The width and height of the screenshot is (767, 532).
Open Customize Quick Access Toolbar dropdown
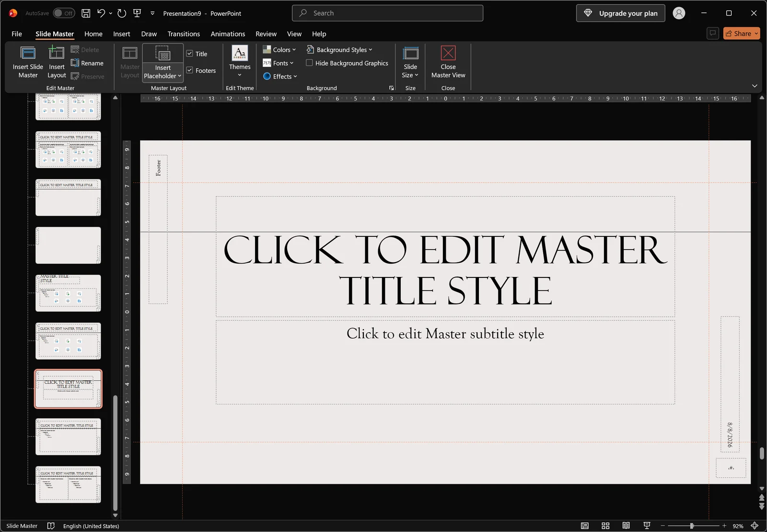(152, 13)
